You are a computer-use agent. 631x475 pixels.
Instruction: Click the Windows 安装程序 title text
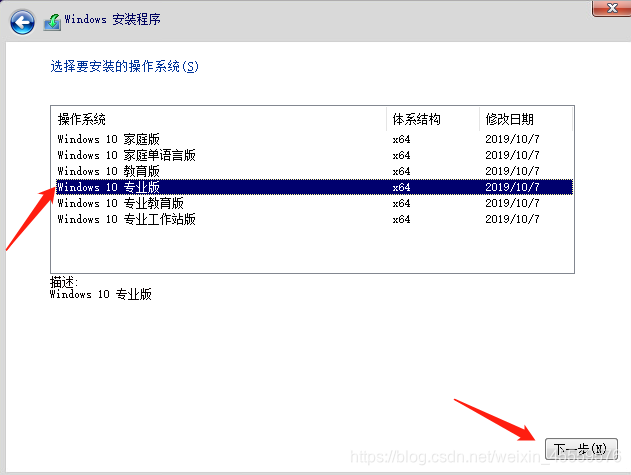point(112,19)
